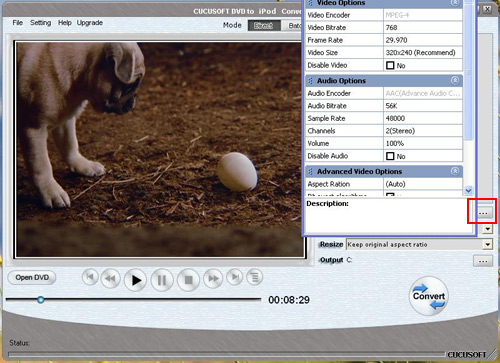
Task: Click the Sample Rate value 48000
Action: (x=423, y=118)
